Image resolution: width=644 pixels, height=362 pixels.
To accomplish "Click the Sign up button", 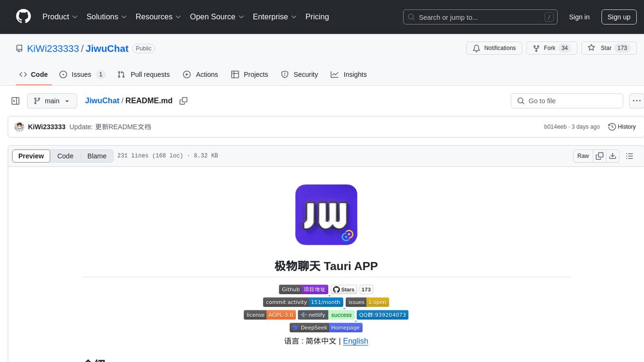I will click(x=619, y=17).
